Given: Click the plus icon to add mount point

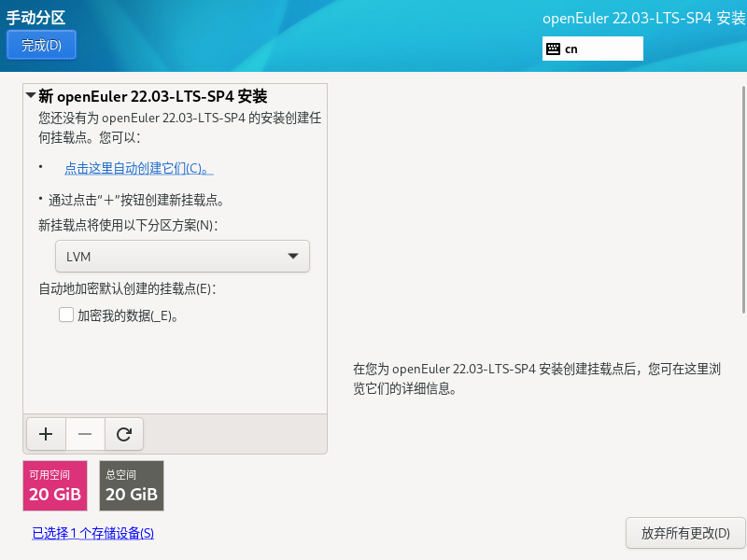Looking at the screenshot, I should coord(46,434).
